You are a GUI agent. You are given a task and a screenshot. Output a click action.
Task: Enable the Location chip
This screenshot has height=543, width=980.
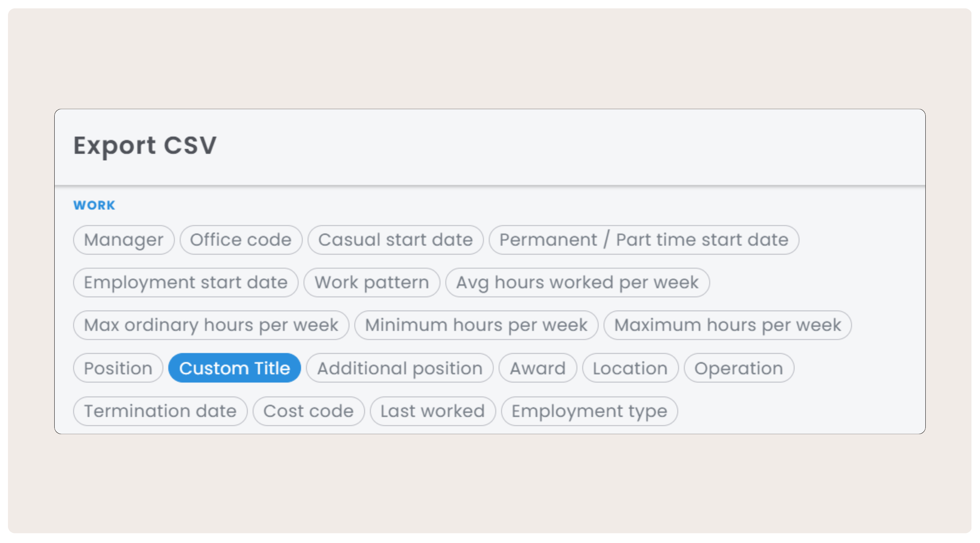pyautogui.click(x=630, y=368)
